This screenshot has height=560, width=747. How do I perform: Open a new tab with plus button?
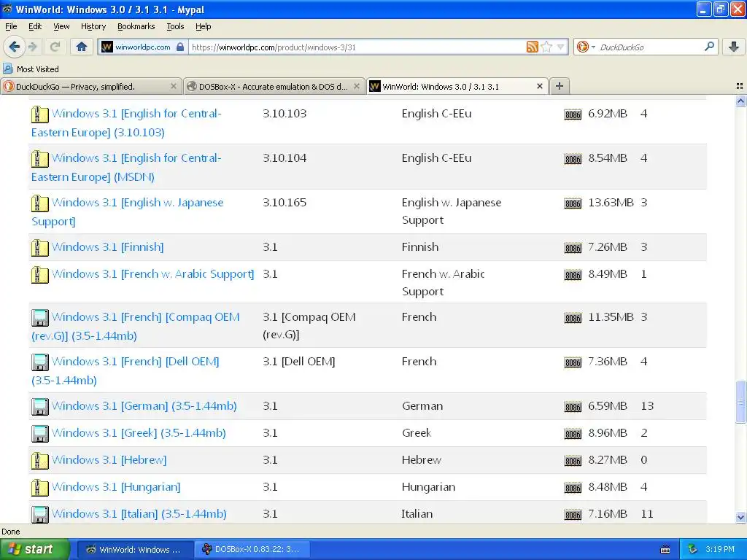pos(560,86)
